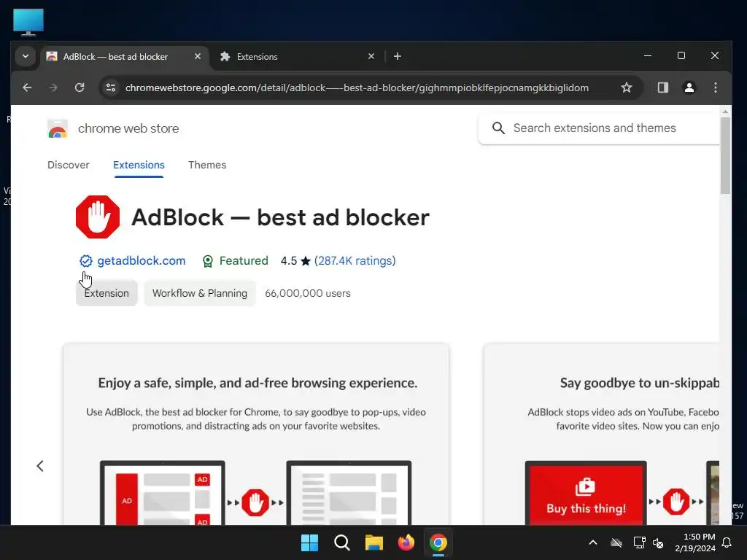Click into Search extensions and themes field
Viewport: 747px width, 560px height.
[x=600, y=128]
